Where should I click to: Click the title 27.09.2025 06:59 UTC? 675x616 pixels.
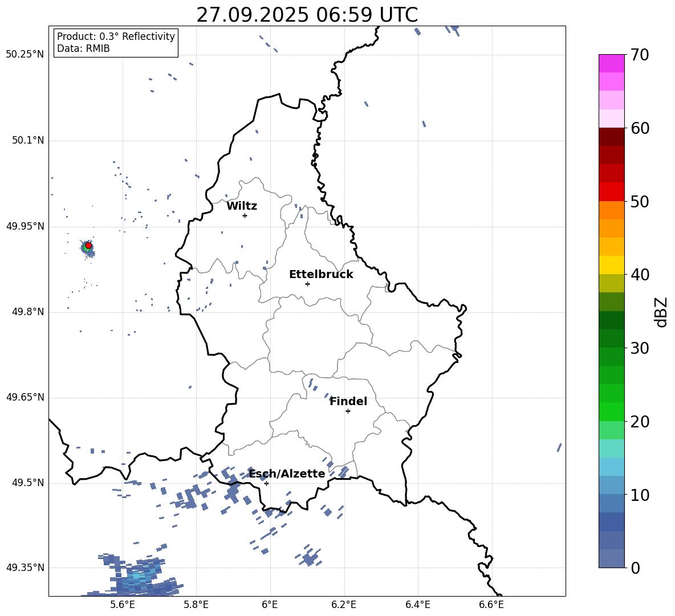click(x=307, y=15)
